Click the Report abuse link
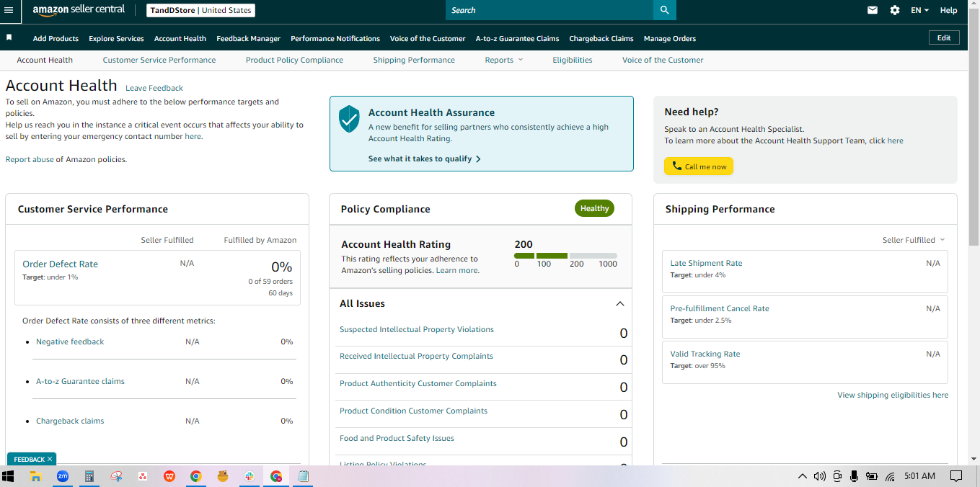The image size is (980, 487). (x=30, y=159)
